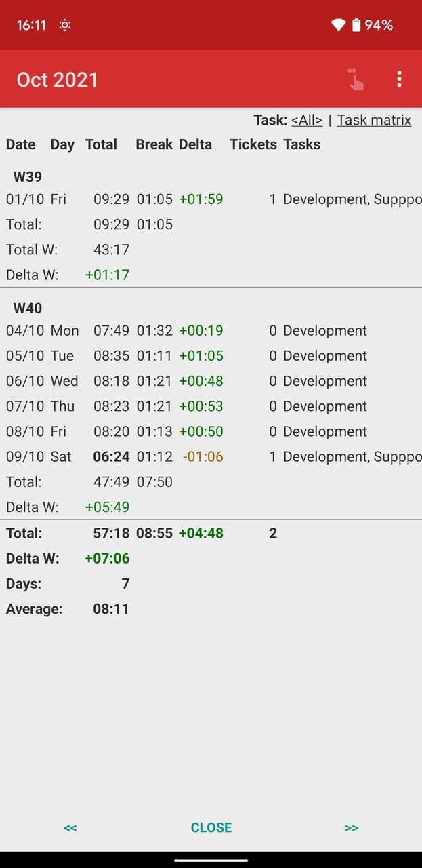422x868 pixels.
Task: Tap the swipe gesture icon in toolbar
Action: pos(356,79)
